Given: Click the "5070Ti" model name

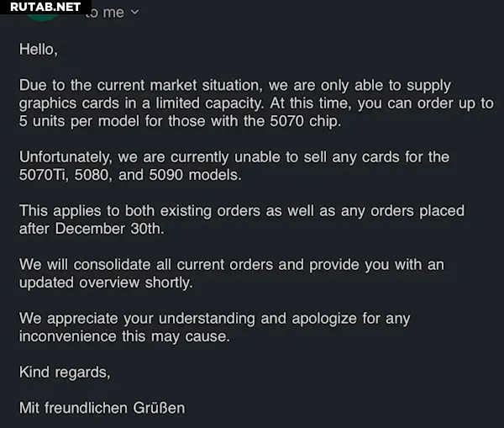Looking at the screenshot, I should (x=42, y=175).
